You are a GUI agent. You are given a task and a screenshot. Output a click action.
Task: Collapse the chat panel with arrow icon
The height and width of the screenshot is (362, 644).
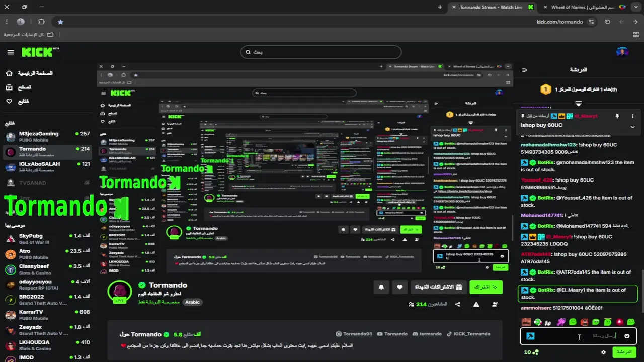524,70
